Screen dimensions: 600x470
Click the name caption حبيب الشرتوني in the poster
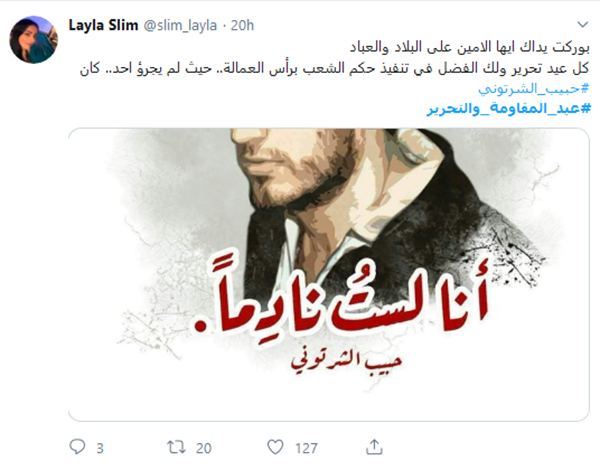click(x=346, y=362)
